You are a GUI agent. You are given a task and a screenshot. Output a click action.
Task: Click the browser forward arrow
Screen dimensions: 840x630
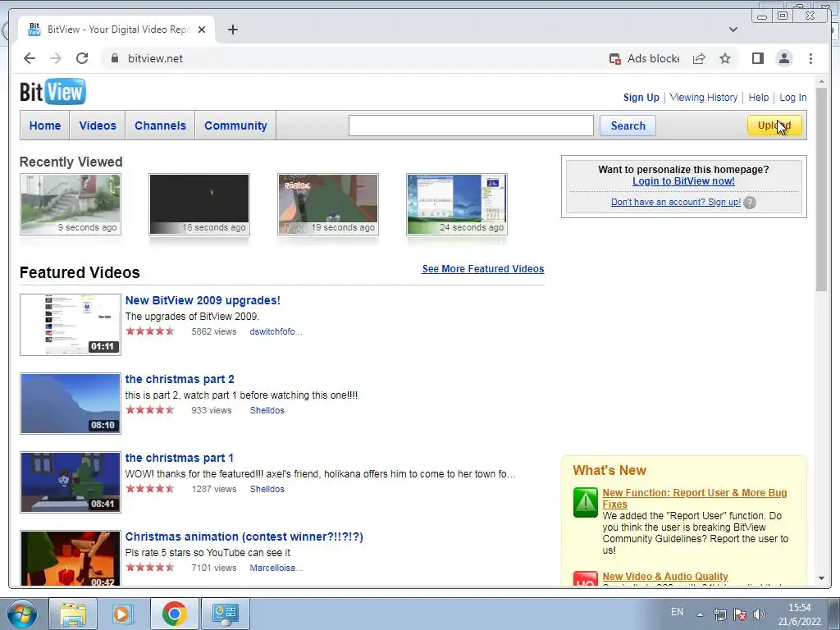56,58
